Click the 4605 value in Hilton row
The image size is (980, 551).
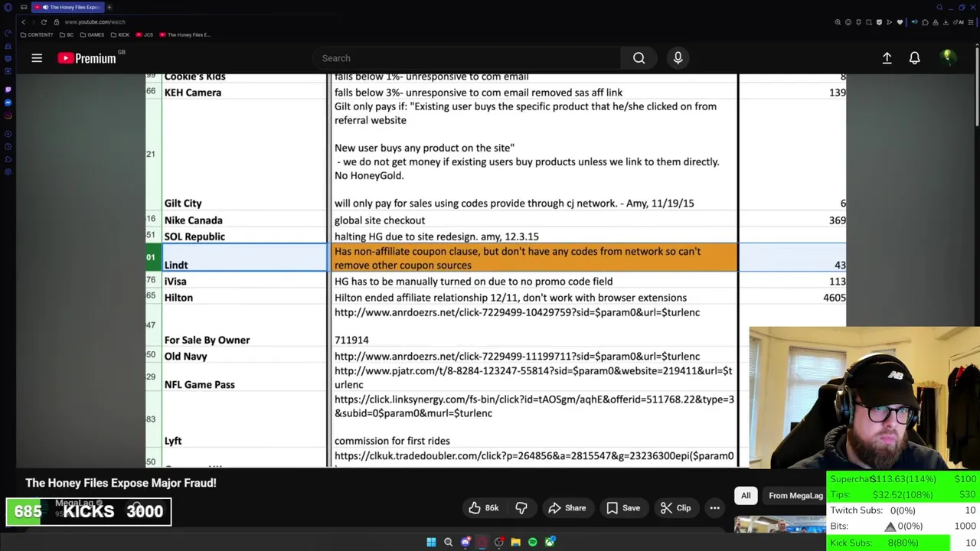coord(835,298)
